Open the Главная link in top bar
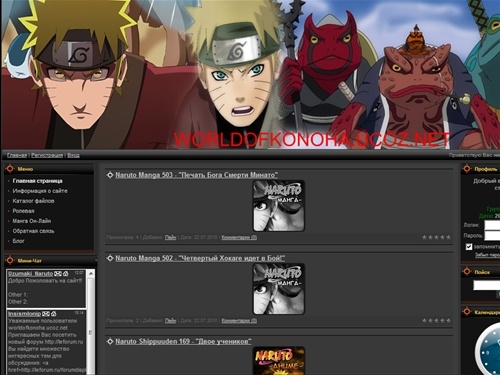The width and height of the screenshot is (500, 375). pos(17,155)
